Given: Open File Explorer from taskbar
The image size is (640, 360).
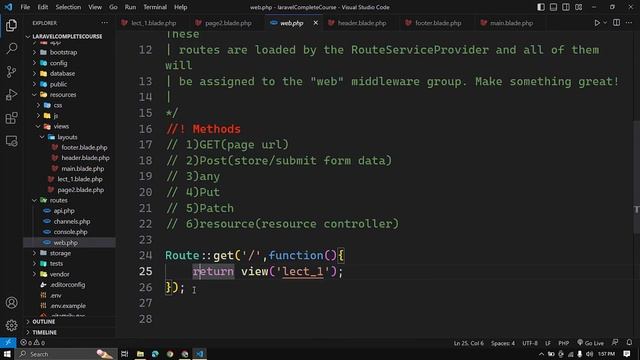Looking at the screenshot, I should [140, 354].
